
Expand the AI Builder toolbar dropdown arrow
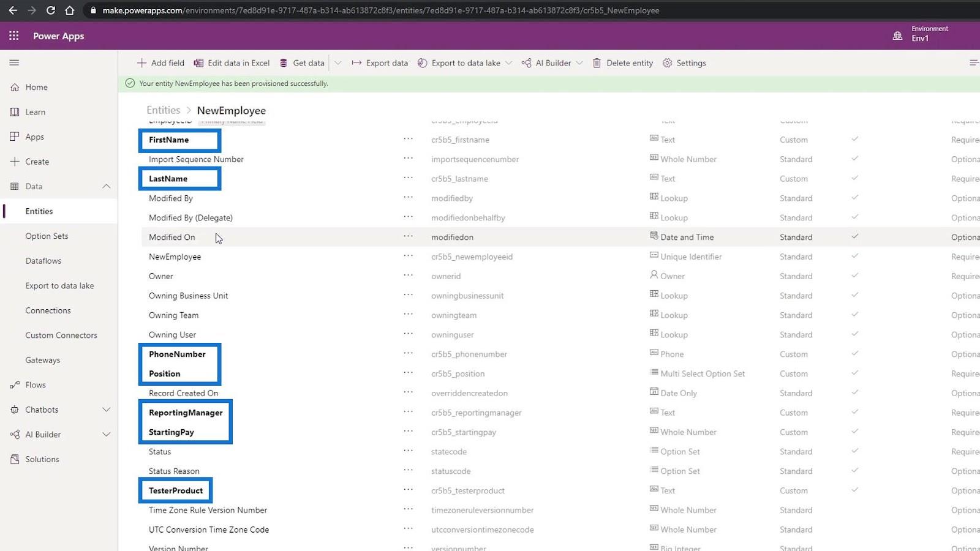(579, 63)
